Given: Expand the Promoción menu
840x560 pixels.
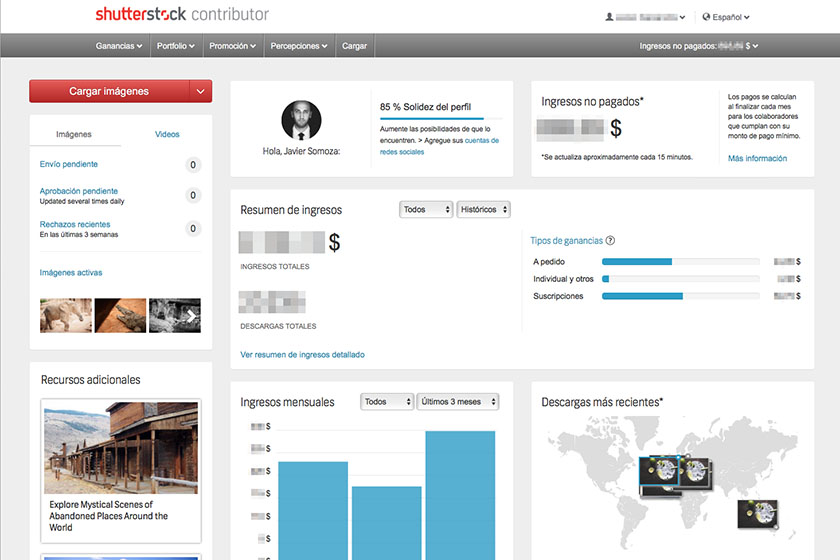Looking at the screenshot, I should [233, 46].
